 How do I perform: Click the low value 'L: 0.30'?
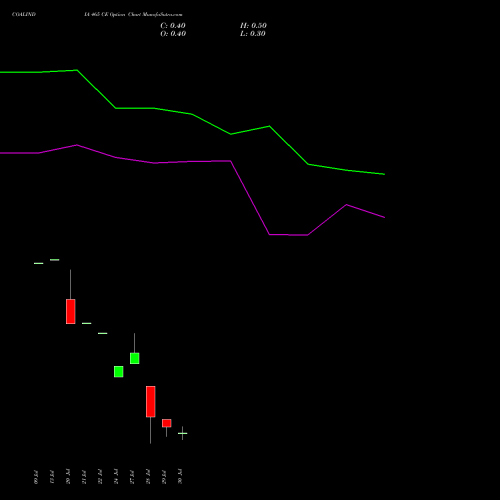click(x=253, y=34)
